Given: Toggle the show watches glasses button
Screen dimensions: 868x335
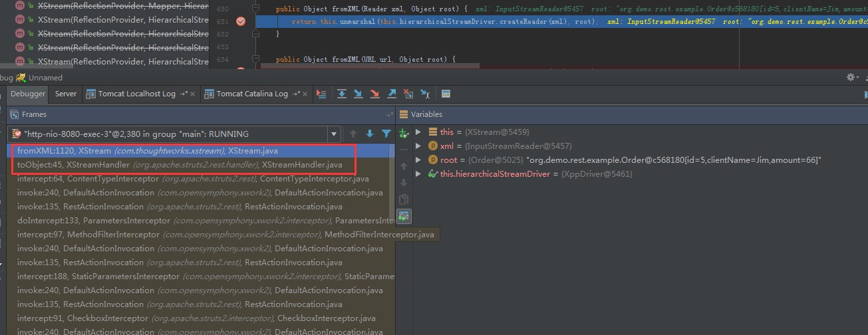Looking at the screenshot, I should point(403,216).
